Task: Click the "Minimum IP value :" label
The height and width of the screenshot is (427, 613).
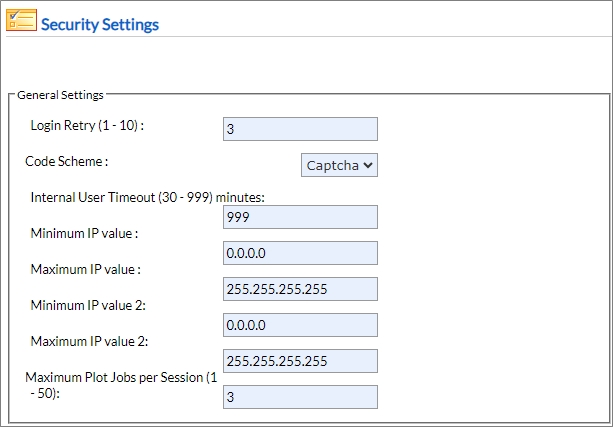Action: tap(84, 233)
